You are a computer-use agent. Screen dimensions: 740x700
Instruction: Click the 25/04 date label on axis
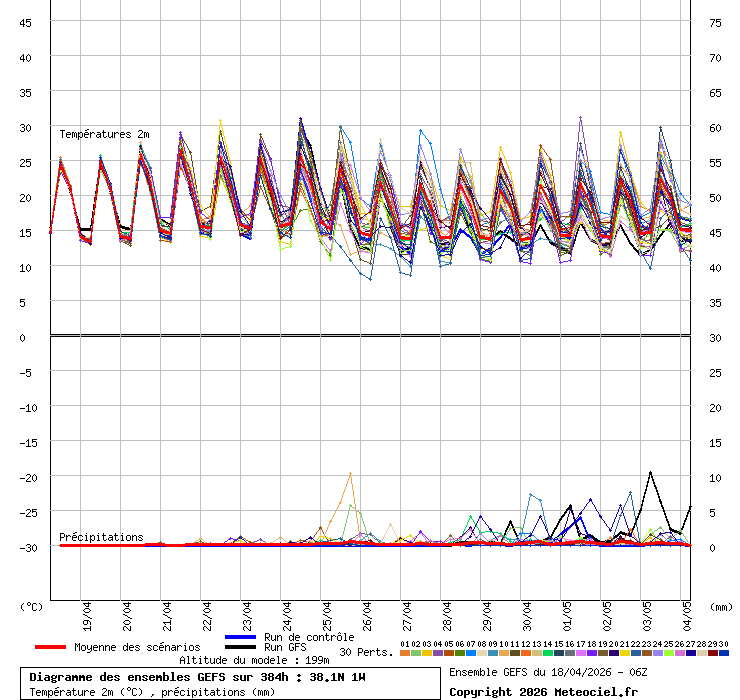327,611
